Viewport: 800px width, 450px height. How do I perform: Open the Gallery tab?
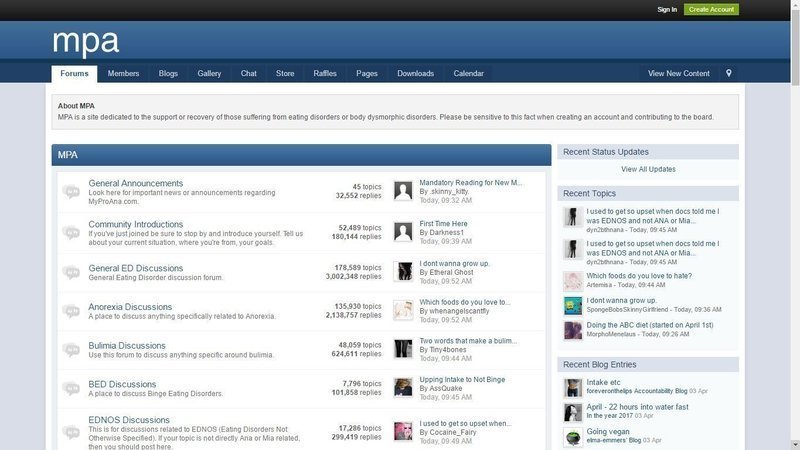click(x=209, y=73)
